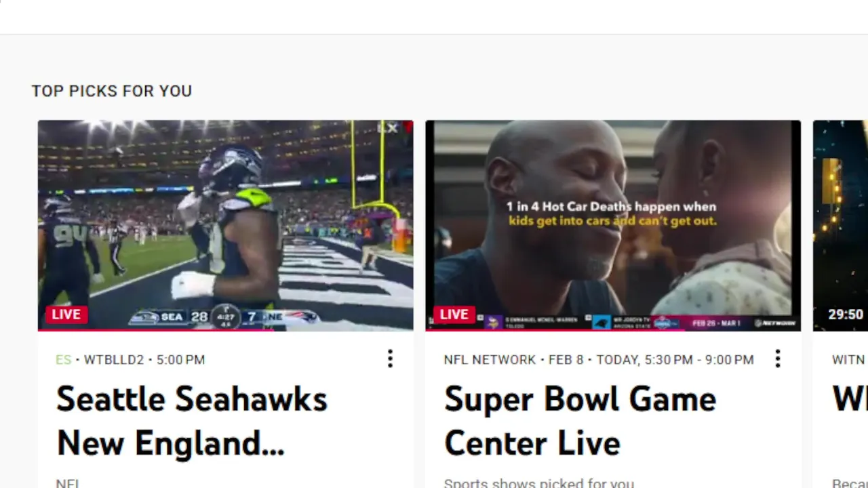The height and width of the screenshot is (488, 868).
Task: Open the Seattle Seahawks game thumbnail
Action: (226, 226)
